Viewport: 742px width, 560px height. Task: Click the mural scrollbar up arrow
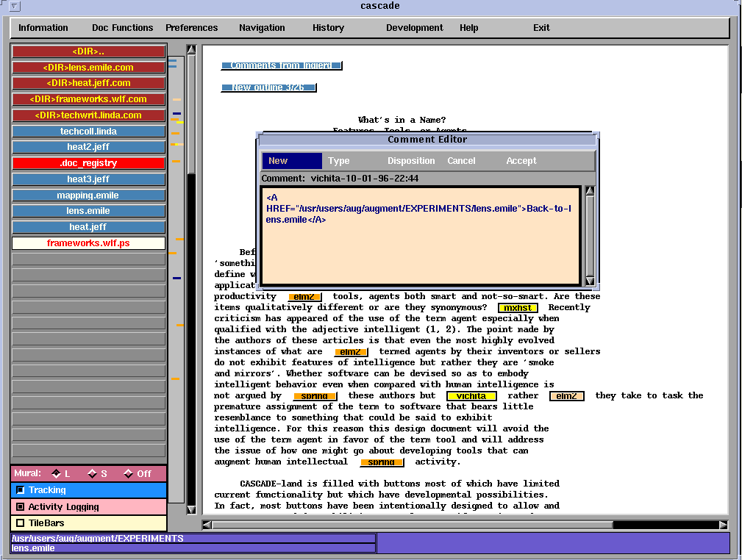click(191, 50)
